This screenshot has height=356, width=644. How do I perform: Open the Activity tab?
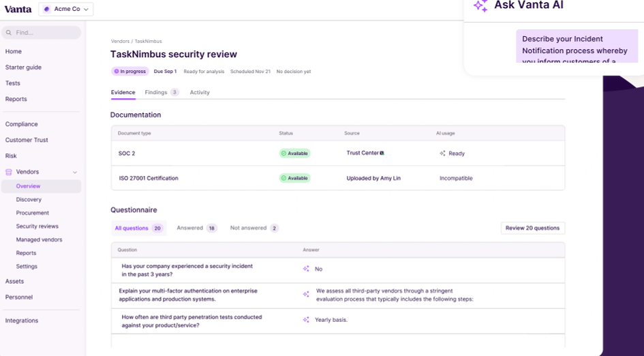coord(200,92)
